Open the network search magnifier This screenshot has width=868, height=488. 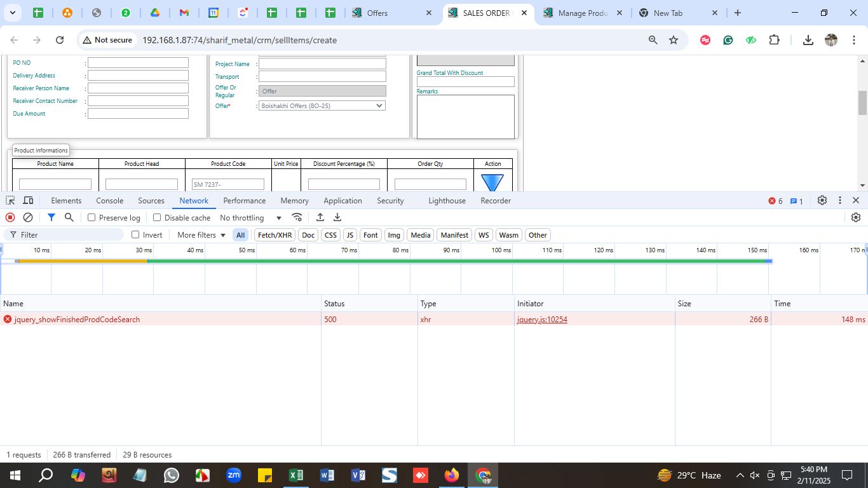tap(69, 217)
